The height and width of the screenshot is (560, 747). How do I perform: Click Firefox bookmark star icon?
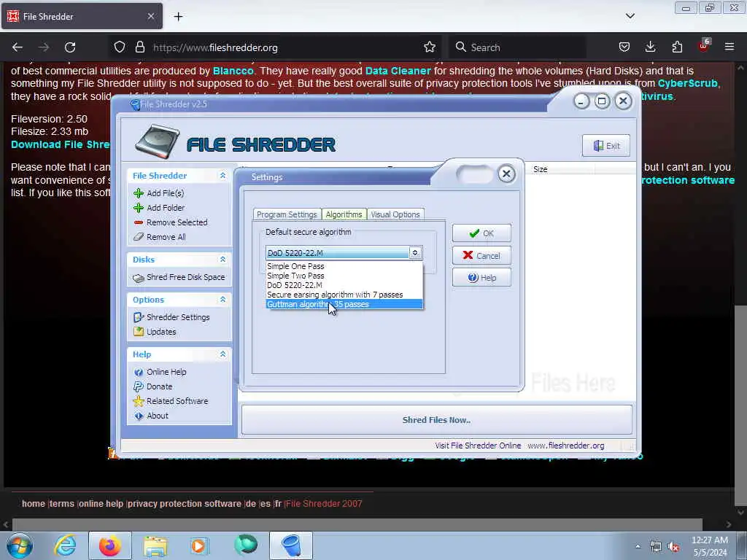430,47
